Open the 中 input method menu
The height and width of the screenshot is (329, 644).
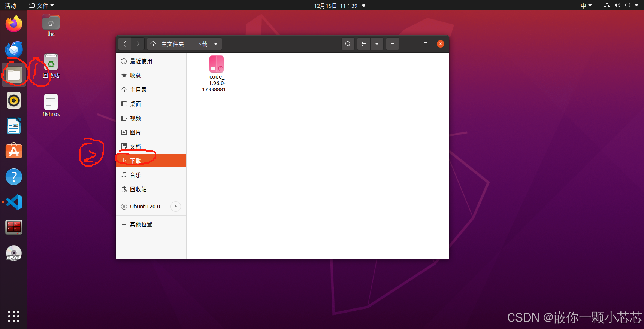pos(586,6)
